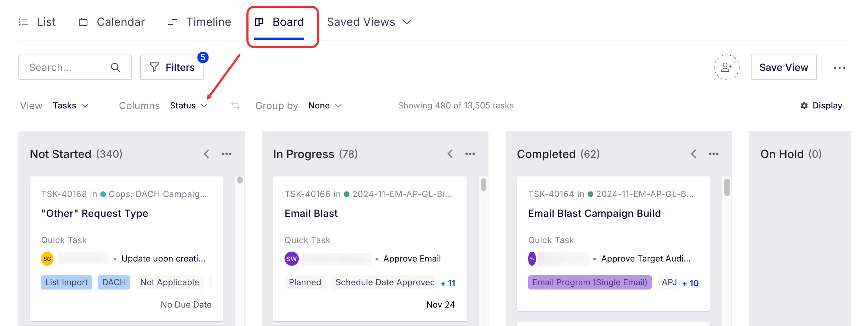Click the funnel icon in Filters
The height and width of the screenshot is (326, 868).
(154, 67)
